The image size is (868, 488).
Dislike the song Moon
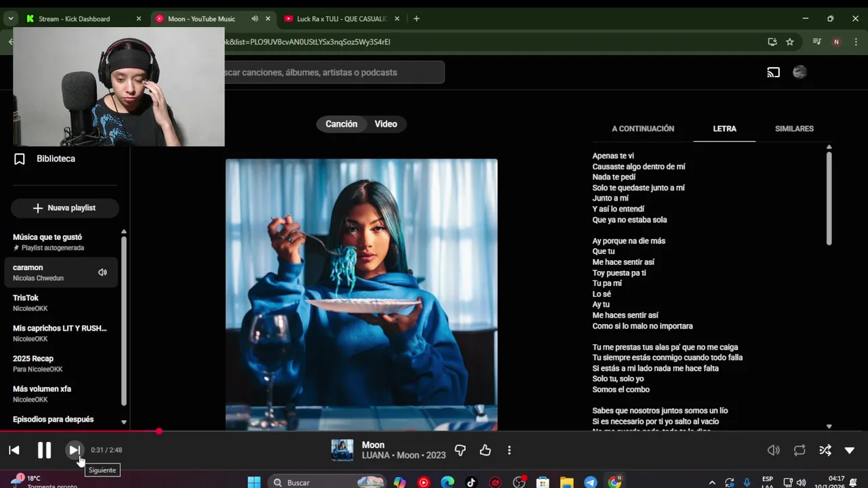pyautogui.click(x=460, y=450)
